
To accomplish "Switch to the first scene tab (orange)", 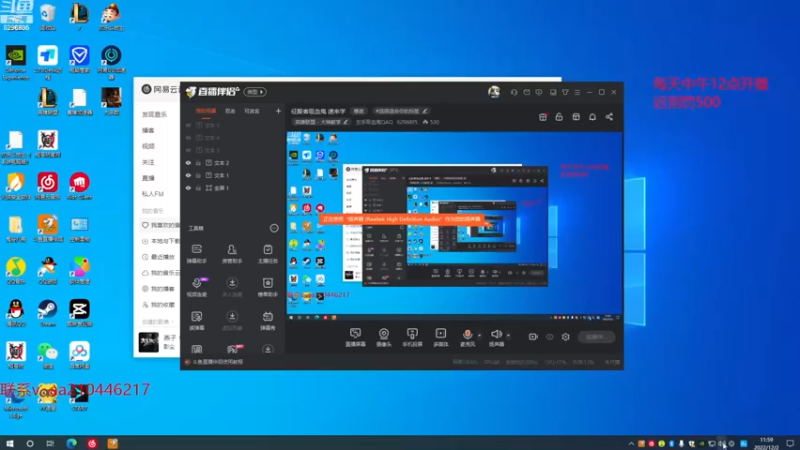I will pos(206,111).
